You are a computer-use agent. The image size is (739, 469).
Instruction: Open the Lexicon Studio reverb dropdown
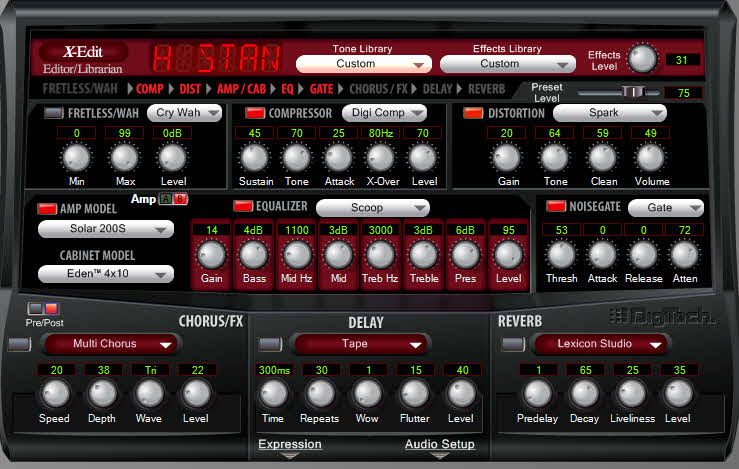[x=601, y=344]
